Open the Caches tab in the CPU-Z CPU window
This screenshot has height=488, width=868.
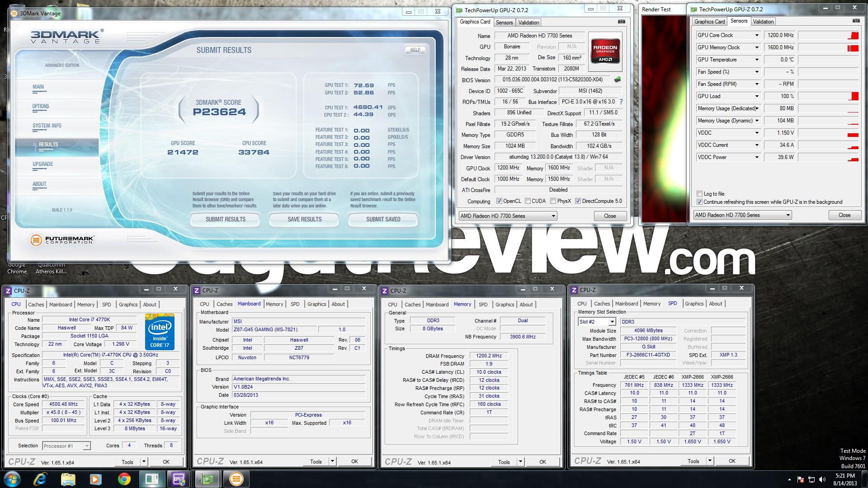36,305
